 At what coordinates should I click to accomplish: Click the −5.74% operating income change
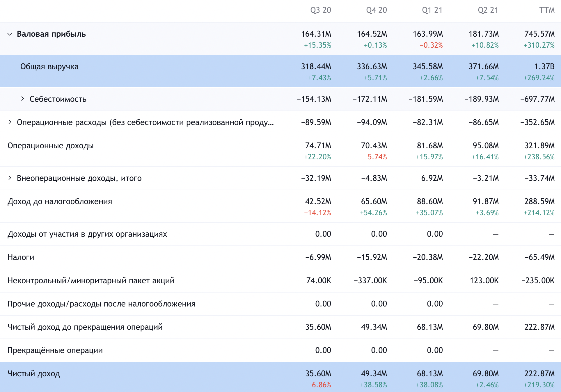375,157
